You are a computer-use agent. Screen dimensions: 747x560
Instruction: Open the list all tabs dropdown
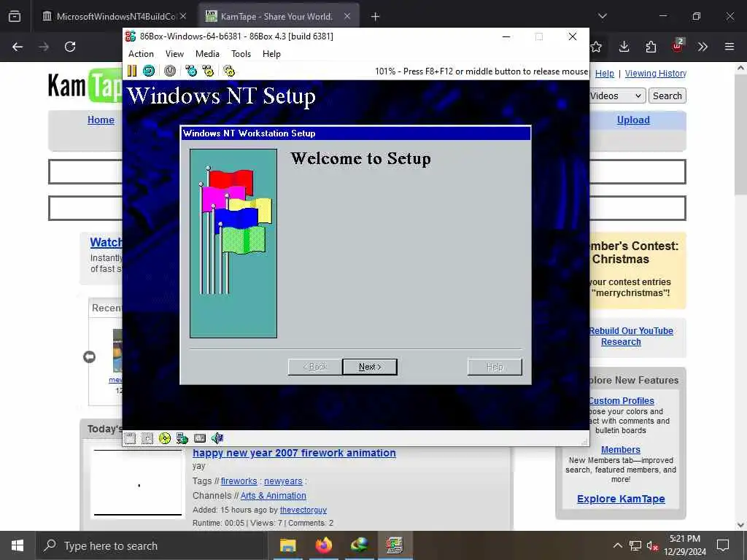(603, 16)
